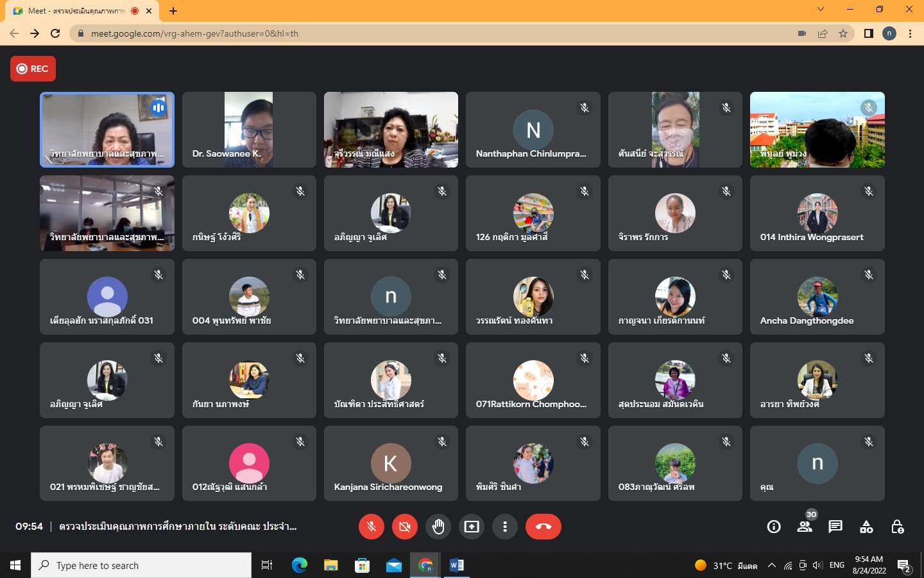Open the three-dot more options menu

click(505, 527)
